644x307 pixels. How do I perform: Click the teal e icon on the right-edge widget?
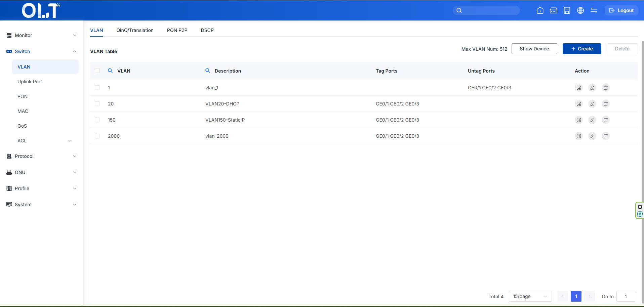640,214
